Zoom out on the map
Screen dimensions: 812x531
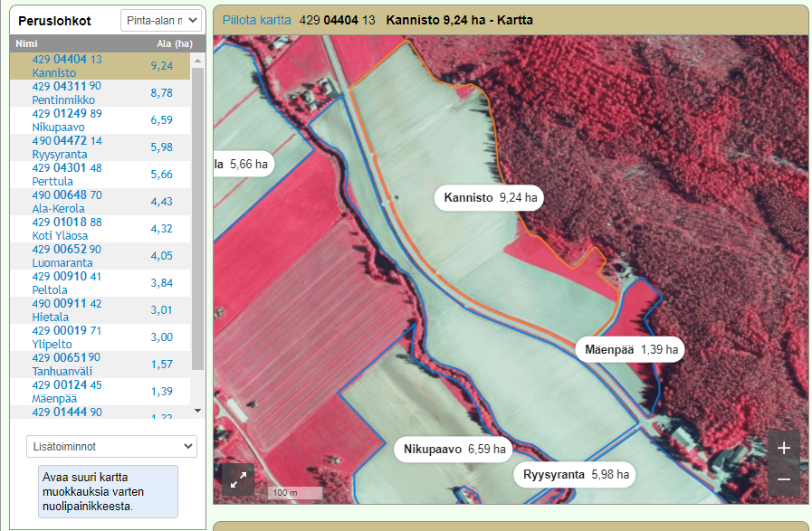coord(783,479)
